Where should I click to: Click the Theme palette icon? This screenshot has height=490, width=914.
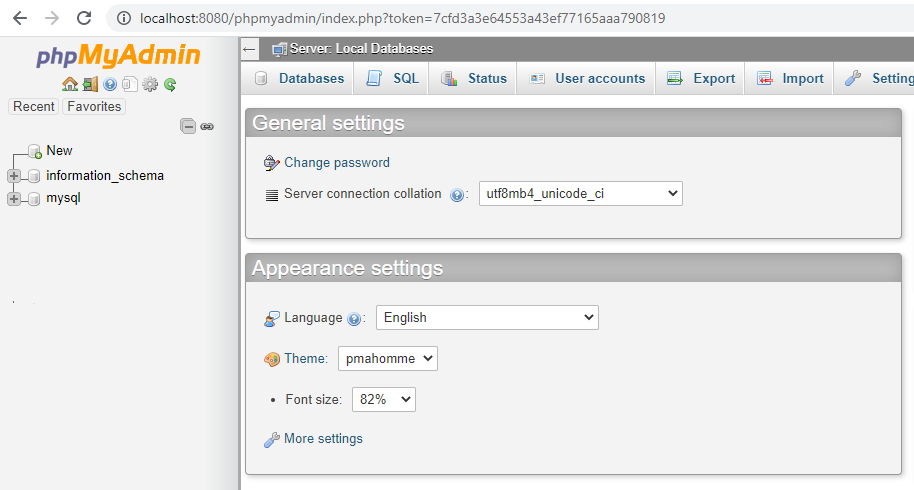[272, 359]
